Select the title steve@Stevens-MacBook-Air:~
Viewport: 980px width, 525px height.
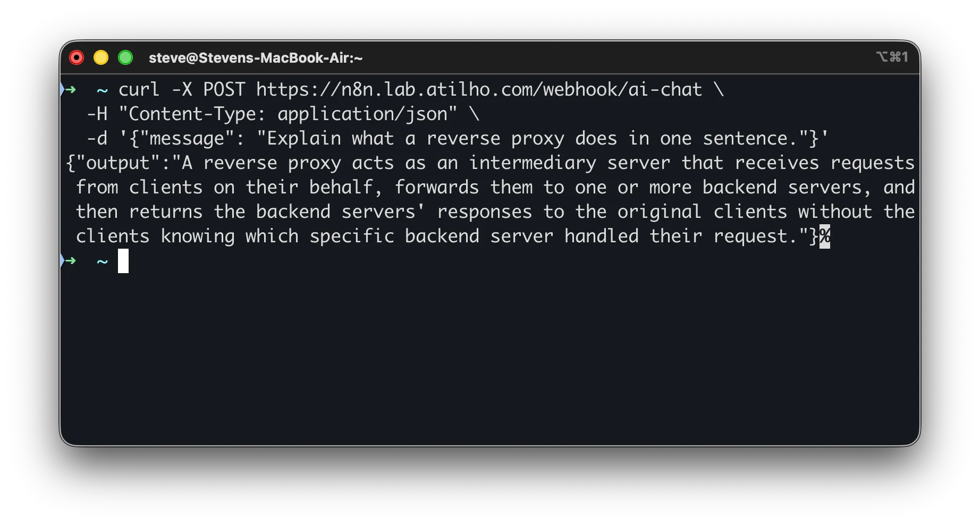pos(256,58)
